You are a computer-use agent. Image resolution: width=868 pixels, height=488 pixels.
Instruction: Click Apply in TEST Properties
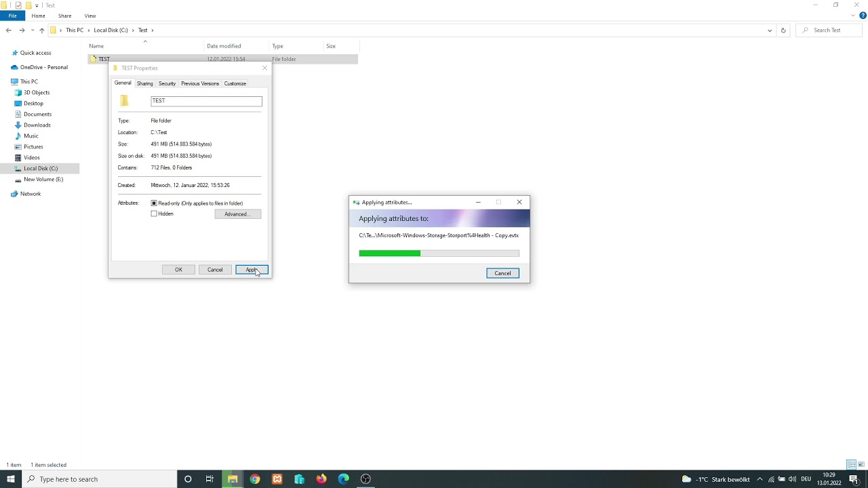point(252,270)
